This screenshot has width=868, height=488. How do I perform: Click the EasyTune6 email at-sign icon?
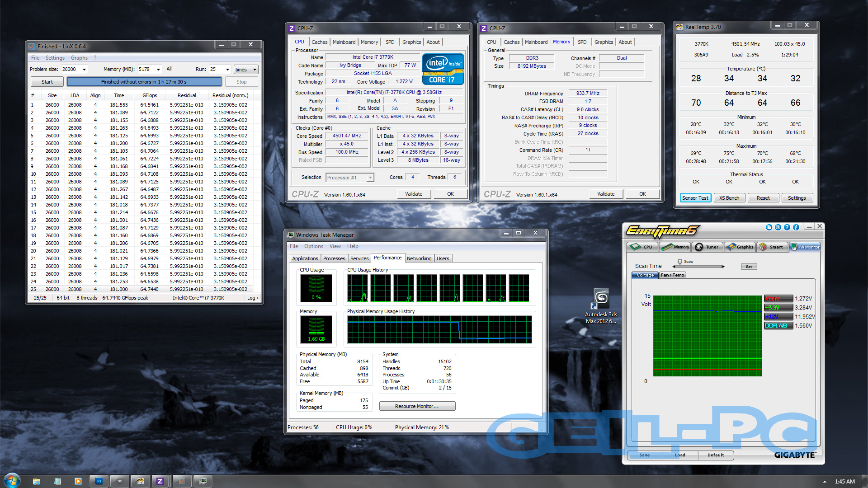[x=778, y=227]
